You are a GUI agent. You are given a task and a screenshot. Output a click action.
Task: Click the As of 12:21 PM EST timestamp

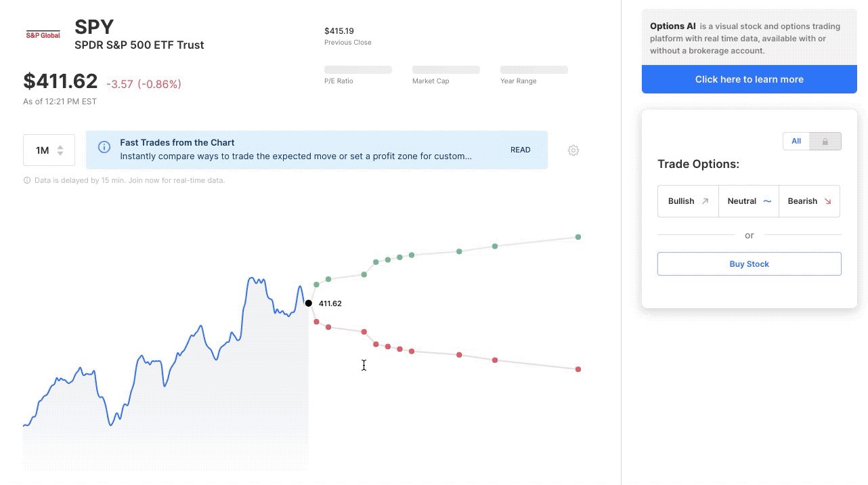coord(60,102)
